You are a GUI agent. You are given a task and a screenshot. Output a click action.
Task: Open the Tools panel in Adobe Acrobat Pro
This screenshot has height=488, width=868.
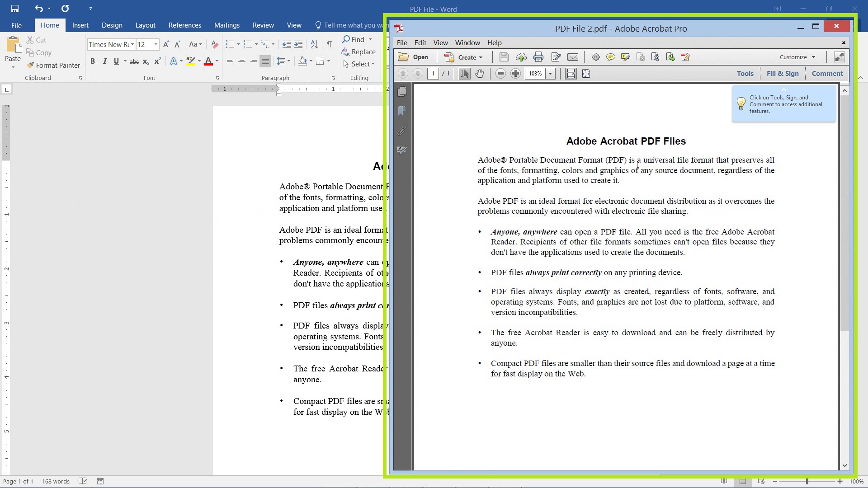point(745,73)
